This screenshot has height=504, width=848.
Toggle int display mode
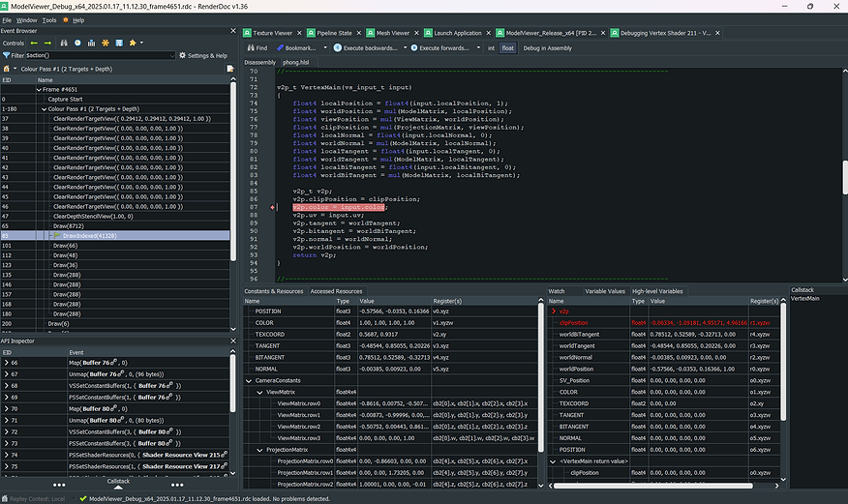click(x=491, y=47)
